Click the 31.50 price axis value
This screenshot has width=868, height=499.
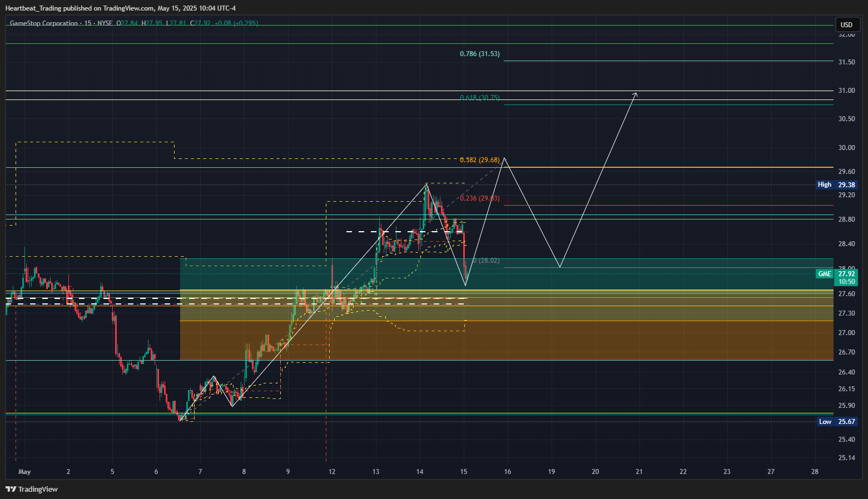click(x=846, y=62)
